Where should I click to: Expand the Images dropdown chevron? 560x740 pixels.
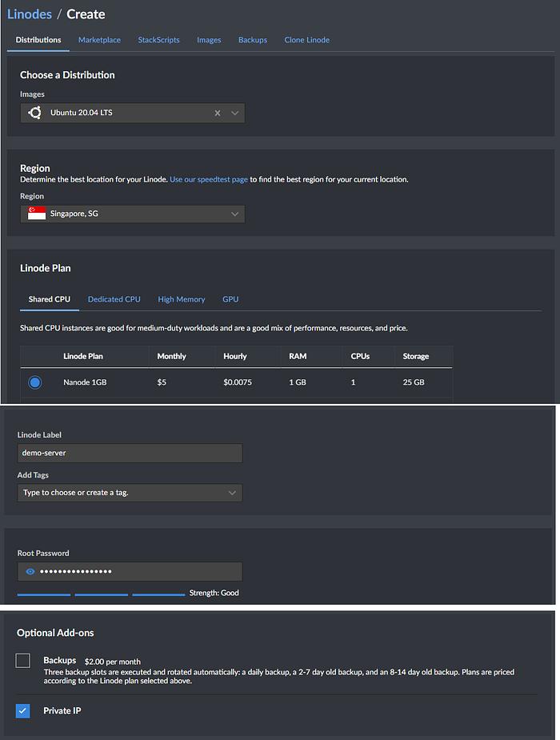pos(234,114)
